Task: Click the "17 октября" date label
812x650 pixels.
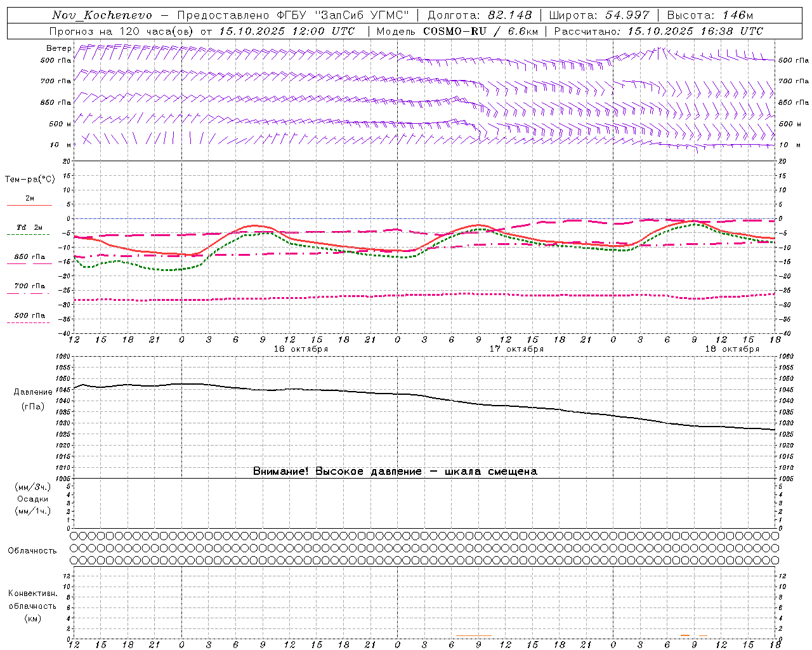Action: click(516, 349)
